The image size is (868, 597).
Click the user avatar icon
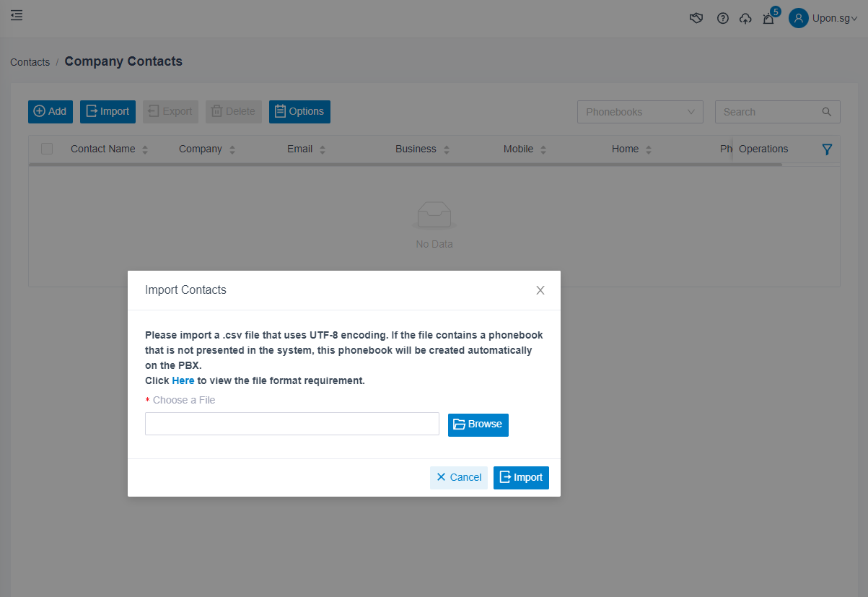tap(798, 19)
